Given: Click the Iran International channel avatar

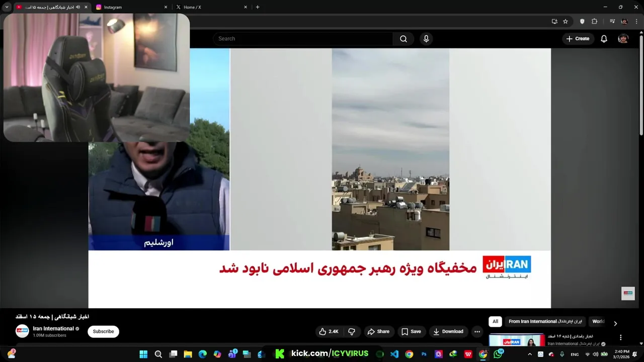Looking at the screenshot, I should 22,331.
